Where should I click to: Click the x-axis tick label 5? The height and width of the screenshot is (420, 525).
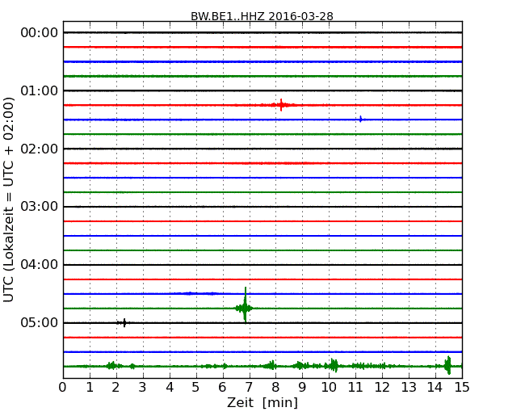click(195, 388)
